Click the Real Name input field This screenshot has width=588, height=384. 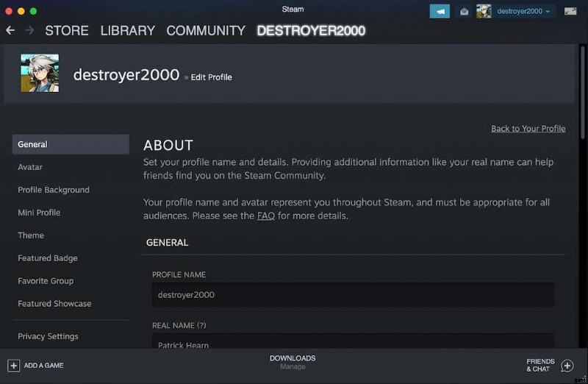(x=353, y=341)
